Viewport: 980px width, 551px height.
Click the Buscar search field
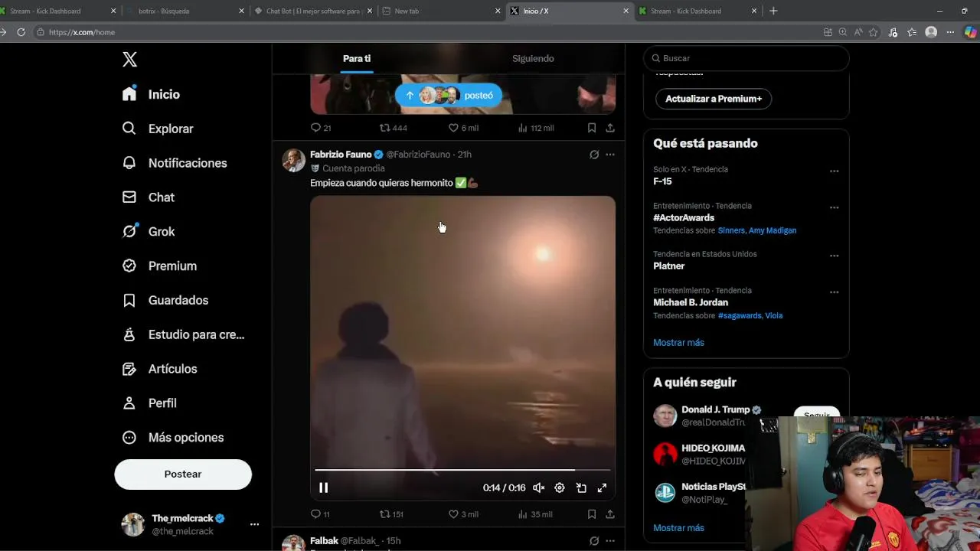tap(746, 58)
